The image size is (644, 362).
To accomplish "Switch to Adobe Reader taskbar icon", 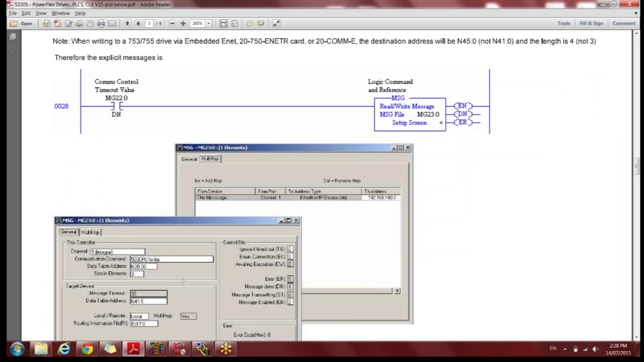I will point(133,349).
